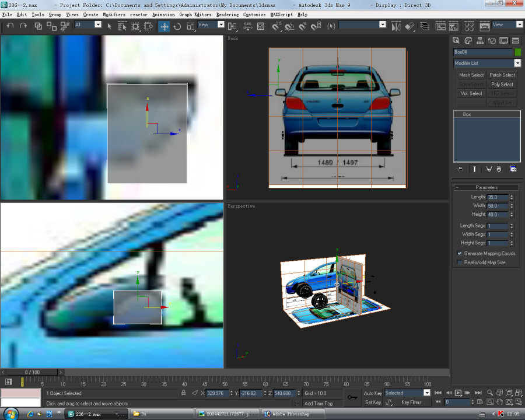Click the Play Animation button
Image resolution: width=525 pixels, height=420 pixels.
pyautogui.click(x=458, y=393)
